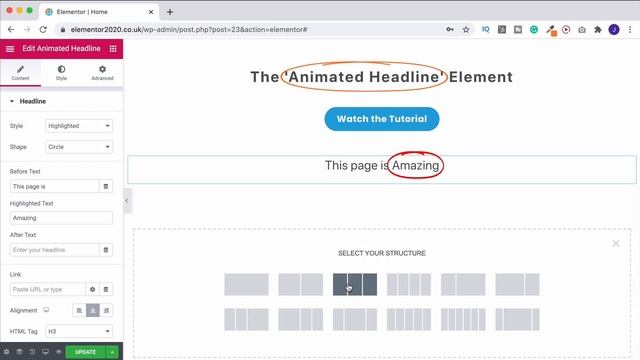Open page settings gear in bottom bar

7,352
